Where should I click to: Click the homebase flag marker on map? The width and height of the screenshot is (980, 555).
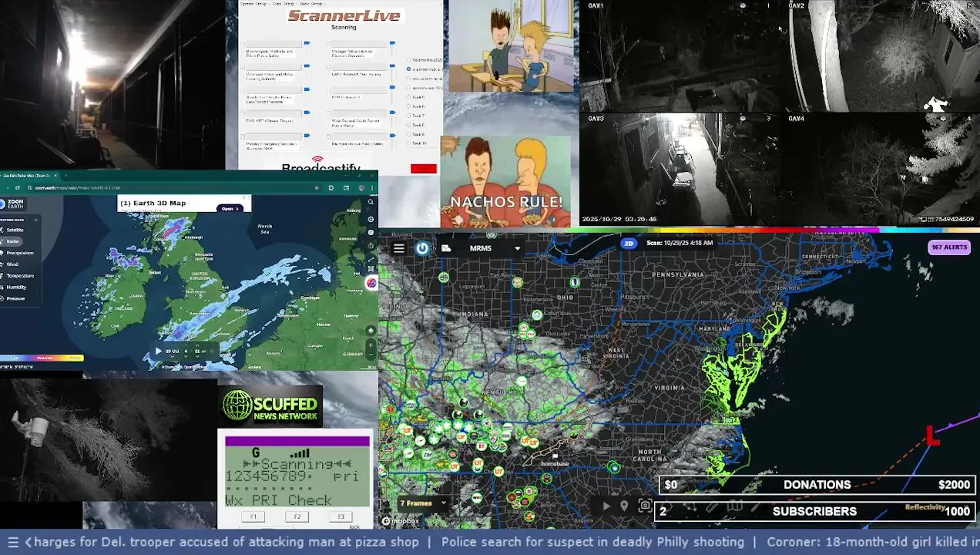coord(555,456)
